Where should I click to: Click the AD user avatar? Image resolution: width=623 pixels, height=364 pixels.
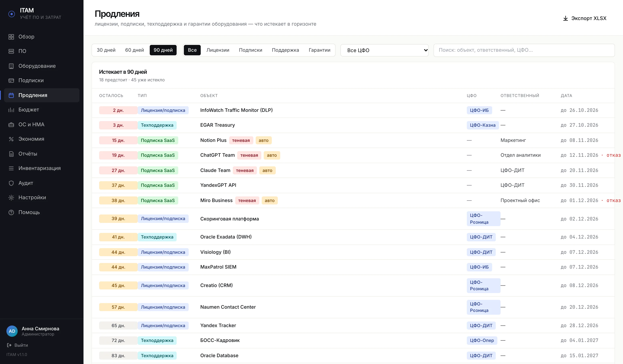click(12, 331)
